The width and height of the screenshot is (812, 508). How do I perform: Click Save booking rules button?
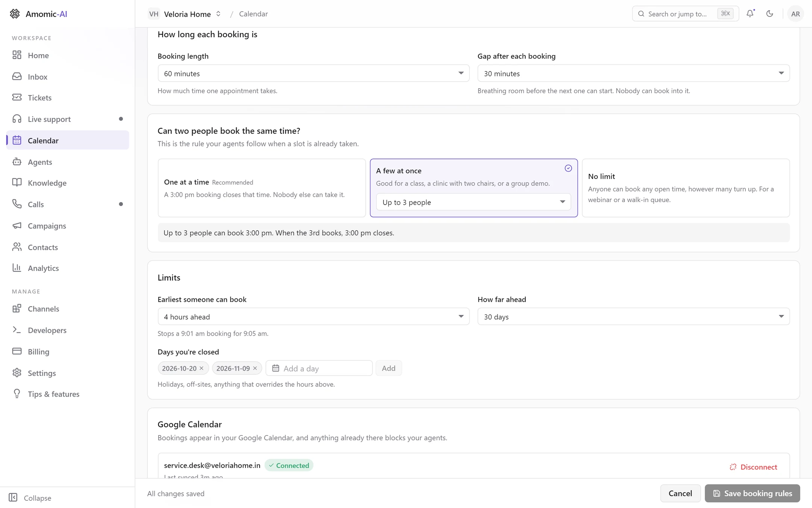pos(752,493)
